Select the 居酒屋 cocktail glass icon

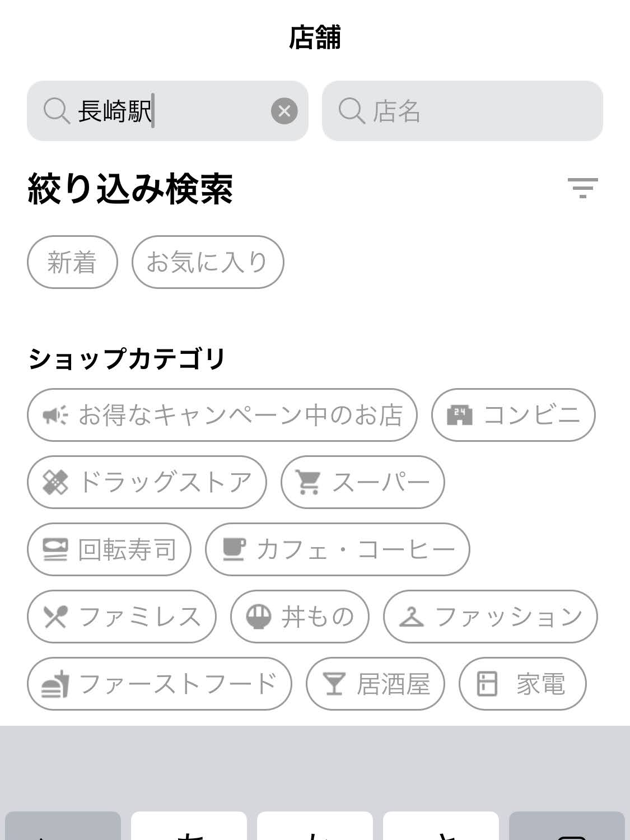pyautogui.click(x=334, y=684)
